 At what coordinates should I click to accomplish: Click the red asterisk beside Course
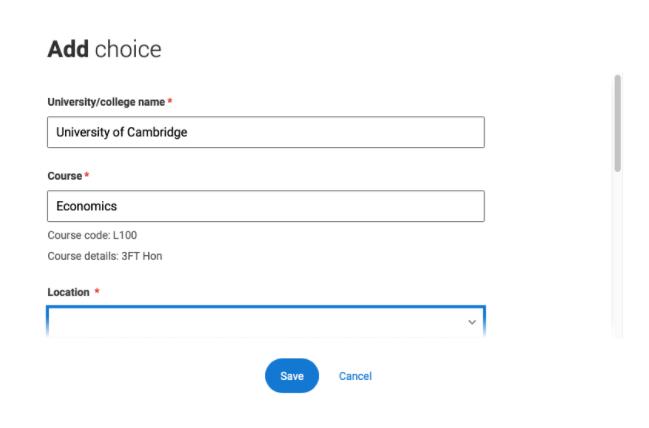[86, 175]
